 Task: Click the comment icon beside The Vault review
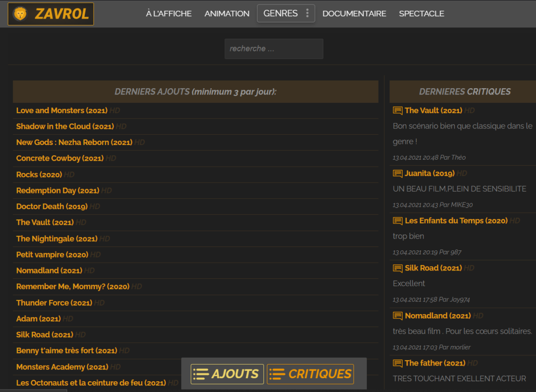tap(398, 110)
